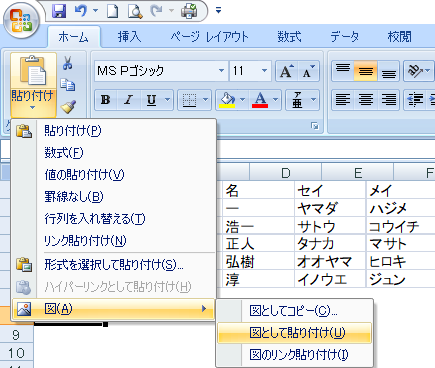Create a new blank workbook icon
Image resolution: width=435 pixels, height=368 pixels.
pos(112,11)
